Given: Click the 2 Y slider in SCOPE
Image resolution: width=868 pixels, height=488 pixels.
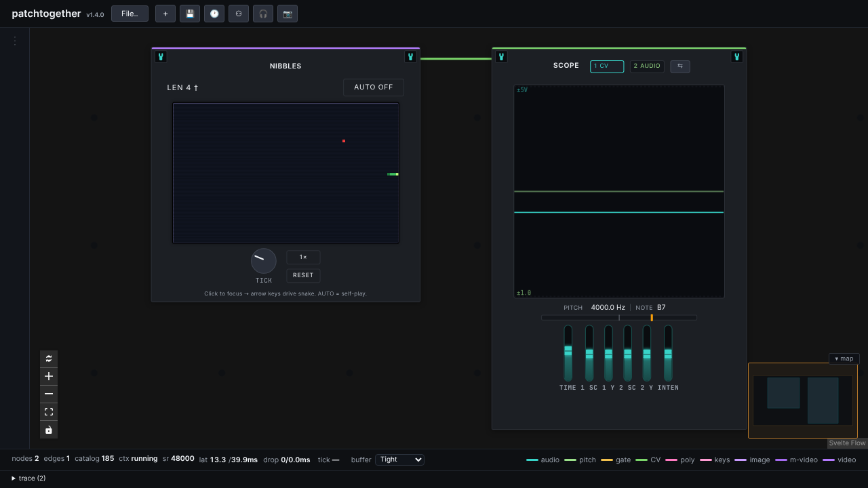Looking at the screenshot, I should pos(647,353).
